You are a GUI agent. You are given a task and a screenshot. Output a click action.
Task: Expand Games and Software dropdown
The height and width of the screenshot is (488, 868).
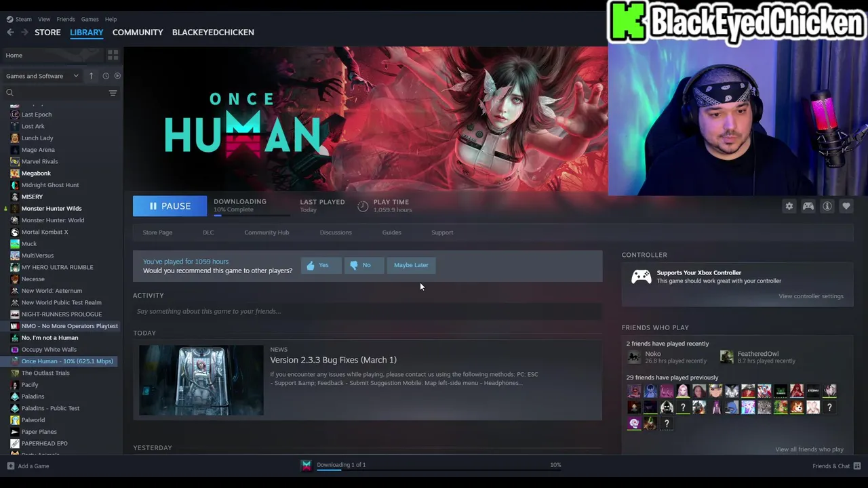[42, 76]
